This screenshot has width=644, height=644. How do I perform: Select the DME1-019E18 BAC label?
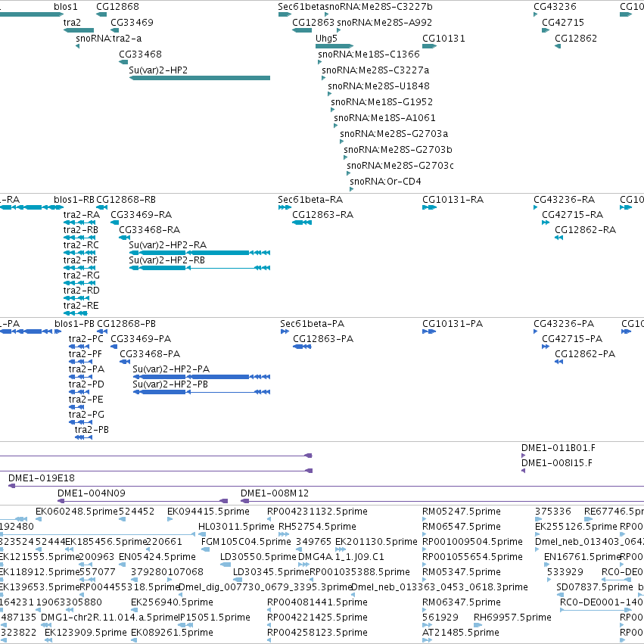coord(42,478)
